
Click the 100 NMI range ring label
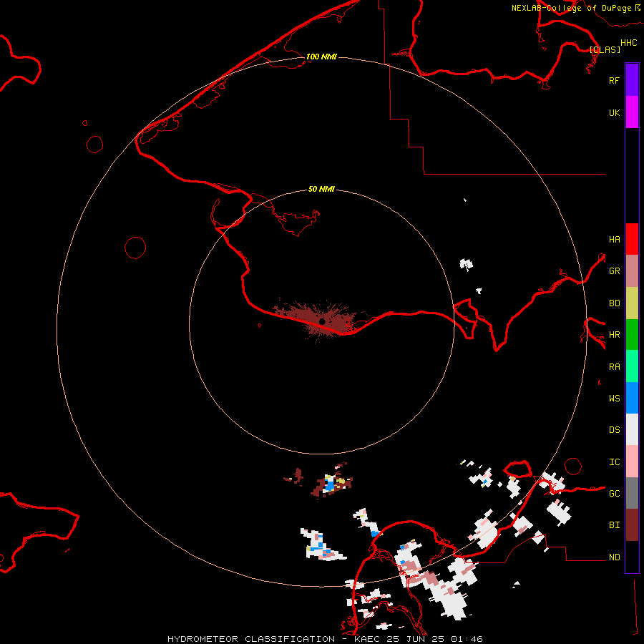tap(321, 57)
